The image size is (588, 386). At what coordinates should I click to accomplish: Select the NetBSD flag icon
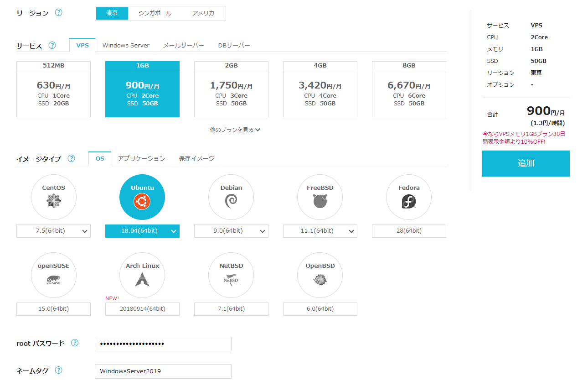point(231,279)
